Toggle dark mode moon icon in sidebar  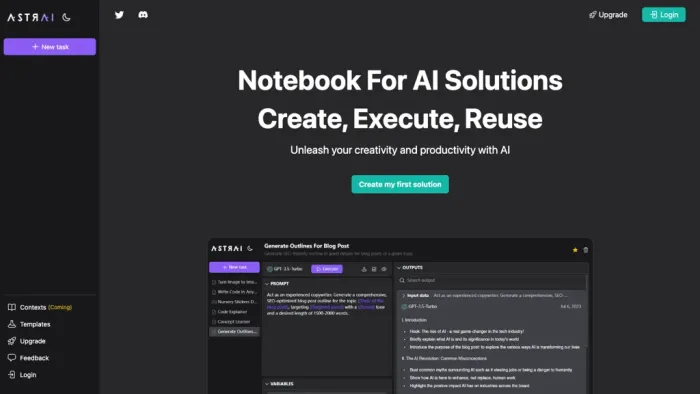pyautogui.click(x=67, y=17)
